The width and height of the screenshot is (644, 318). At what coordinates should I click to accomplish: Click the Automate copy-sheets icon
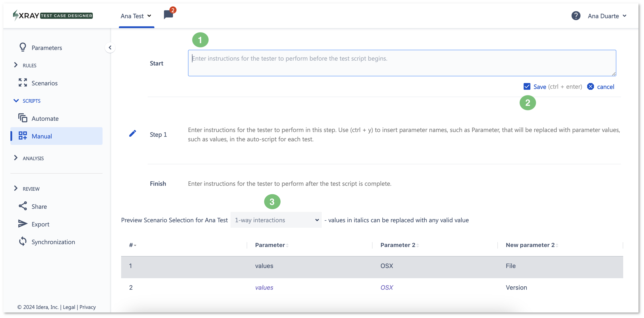[23, 118]
